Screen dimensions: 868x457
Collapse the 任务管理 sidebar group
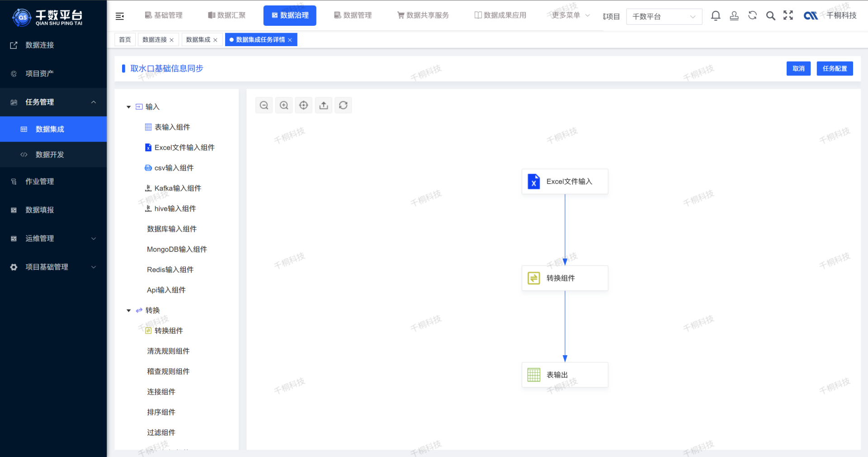click(53, 102)
